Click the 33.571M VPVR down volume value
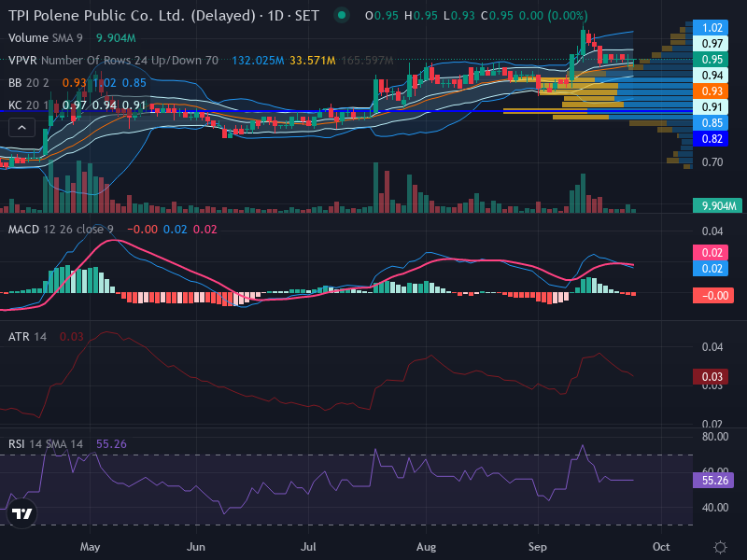 pyautogui.click(x=313, y=61)
